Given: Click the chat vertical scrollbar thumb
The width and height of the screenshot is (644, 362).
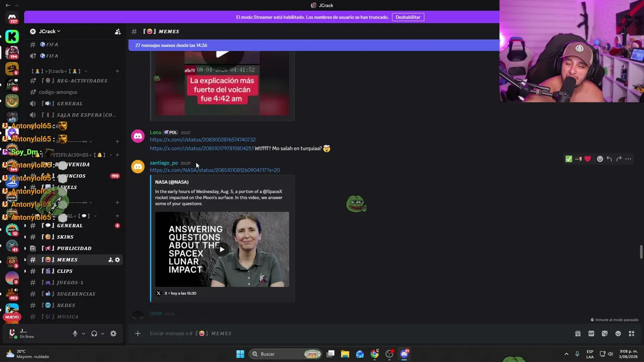Looking at the screenshot, I should tap(641, 251).
